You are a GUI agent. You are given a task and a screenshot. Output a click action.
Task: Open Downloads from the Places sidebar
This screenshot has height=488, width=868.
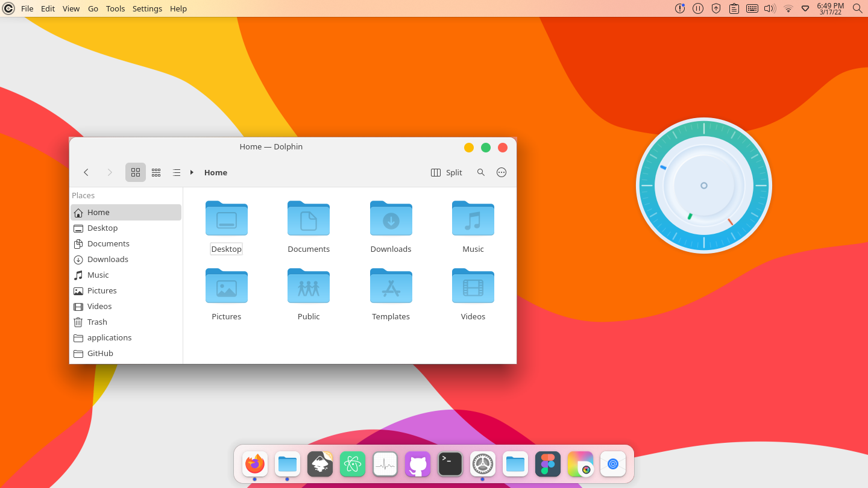(x=126, y=259)
